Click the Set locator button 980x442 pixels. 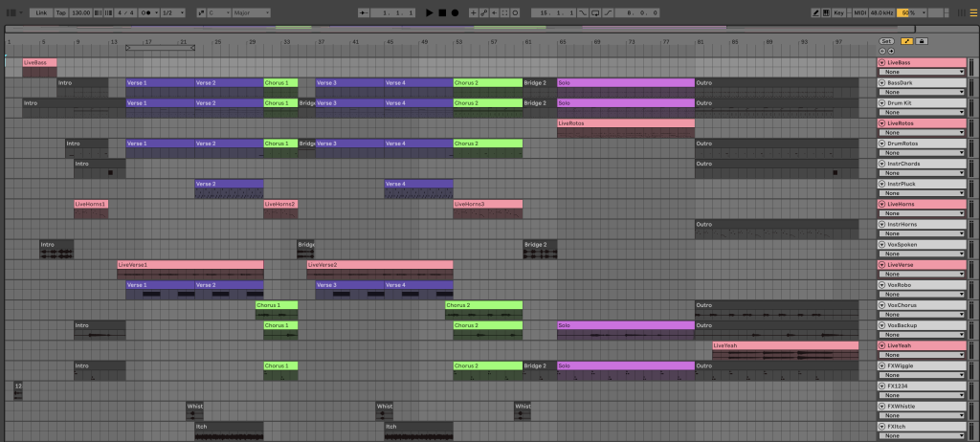pos(886,41)
